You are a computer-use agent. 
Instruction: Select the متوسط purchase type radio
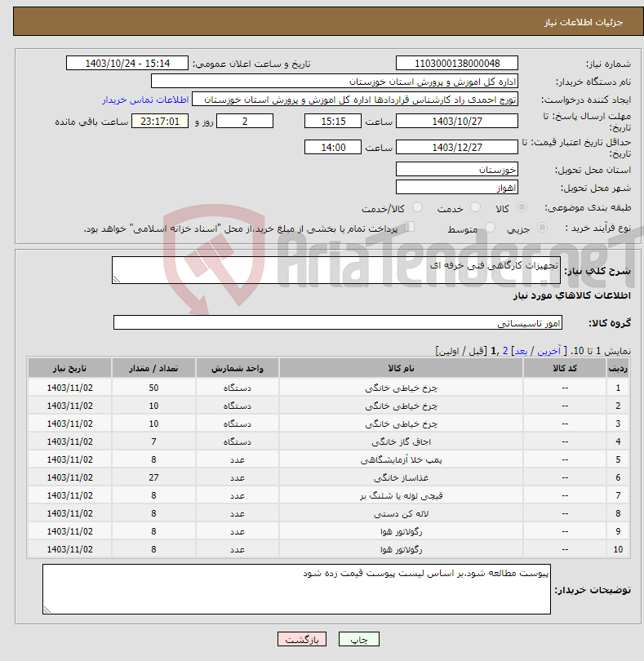[490, 227]
